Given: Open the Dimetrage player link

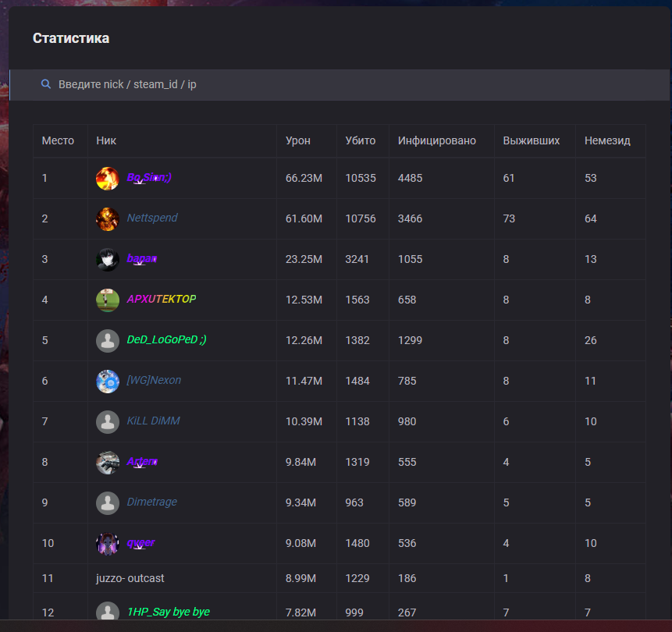Looking at the screenshot, I should click(x=151, y=502).
